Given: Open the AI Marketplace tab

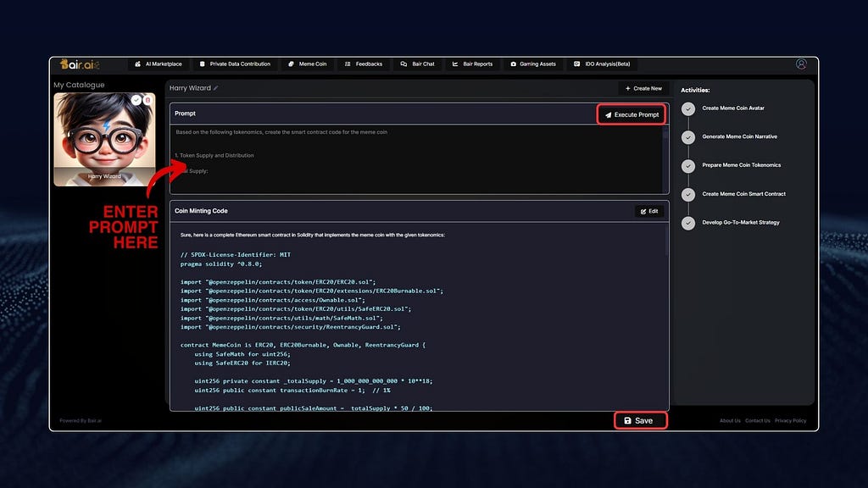Looking at the screenshot, I should pos(159,64).
